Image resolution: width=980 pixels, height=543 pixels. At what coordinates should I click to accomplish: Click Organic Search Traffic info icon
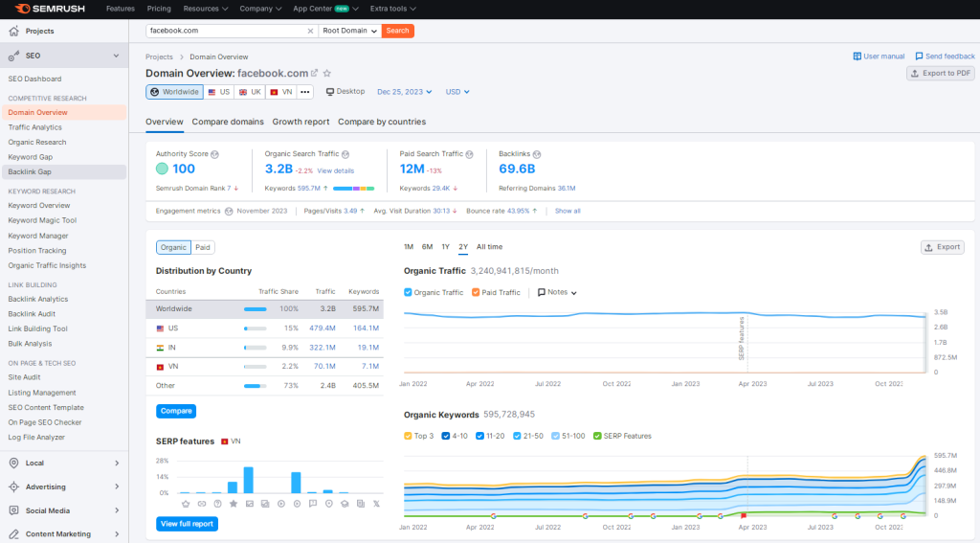[x=345, y=154]
